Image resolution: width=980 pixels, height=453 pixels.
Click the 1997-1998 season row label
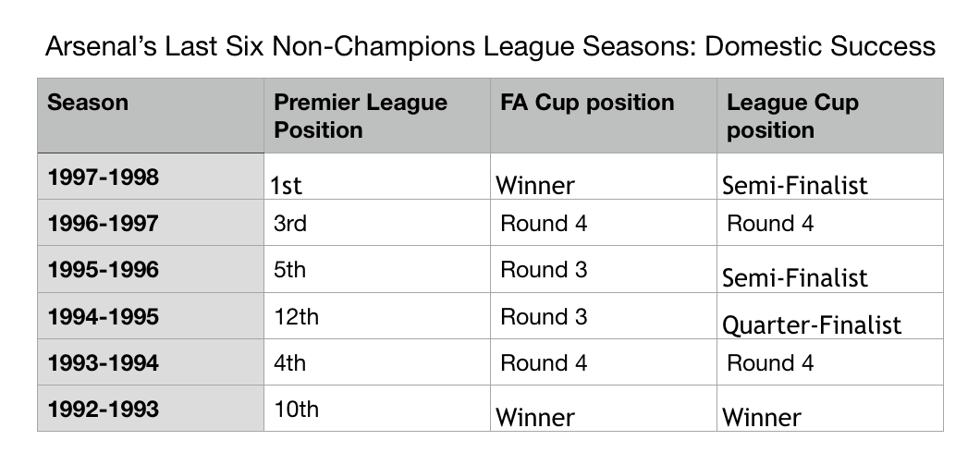click(x=151, y=177)
